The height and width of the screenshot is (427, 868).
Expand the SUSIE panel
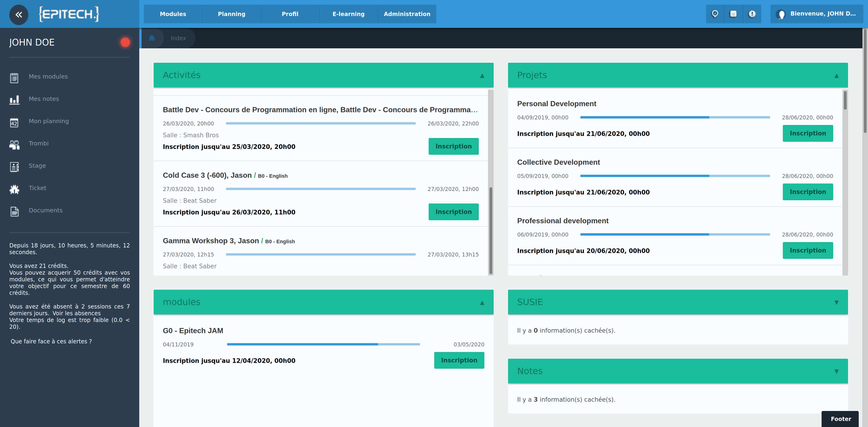[x=837, y=302]
